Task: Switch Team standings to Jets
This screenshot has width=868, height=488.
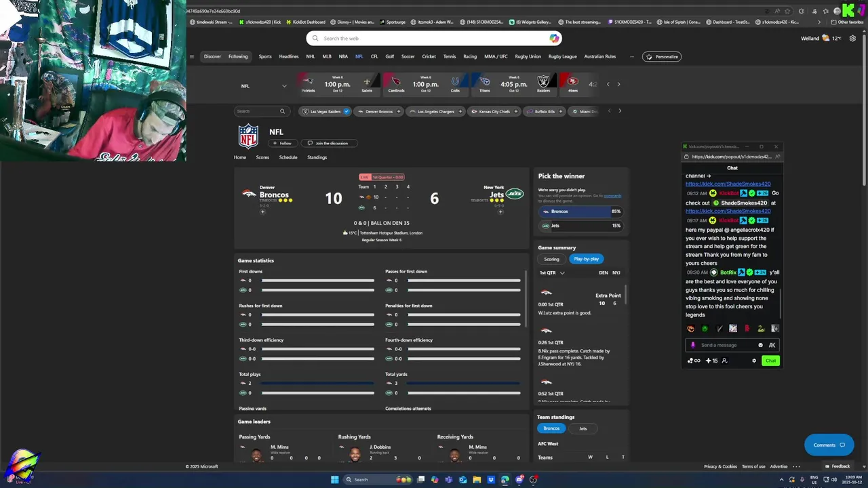Action: tap(583, 428)
